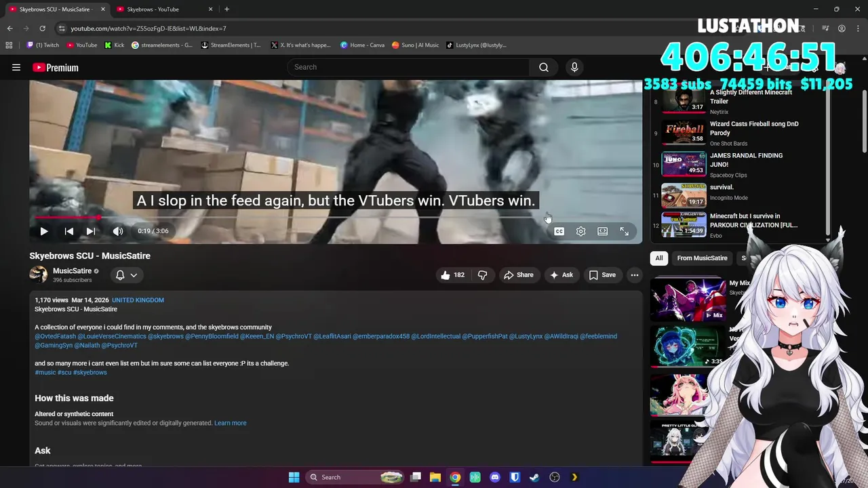Click the UNITED KINGDOM location link

coord(138,300)
